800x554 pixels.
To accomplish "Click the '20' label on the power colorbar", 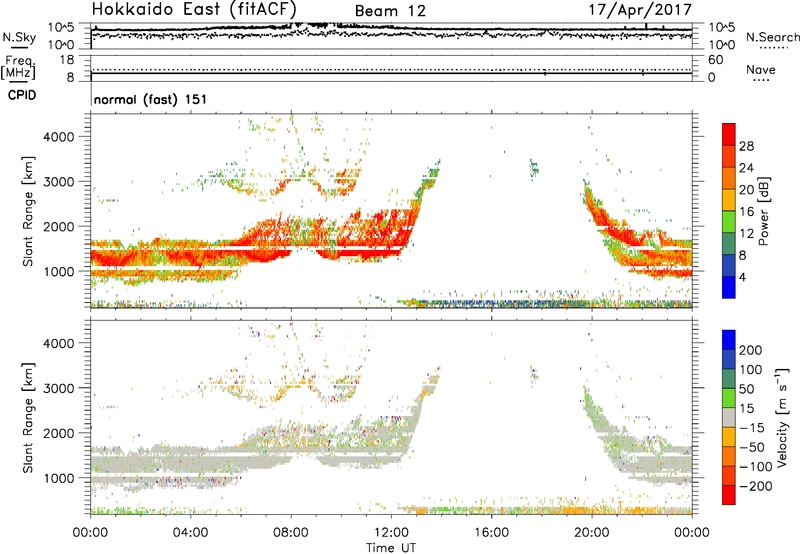I will [x=746, y=190].
